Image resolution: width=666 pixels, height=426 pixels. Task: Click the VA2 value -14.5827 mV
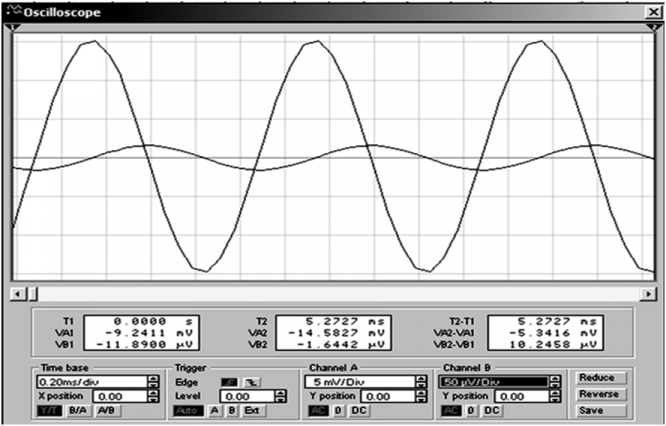coord(336,333)
